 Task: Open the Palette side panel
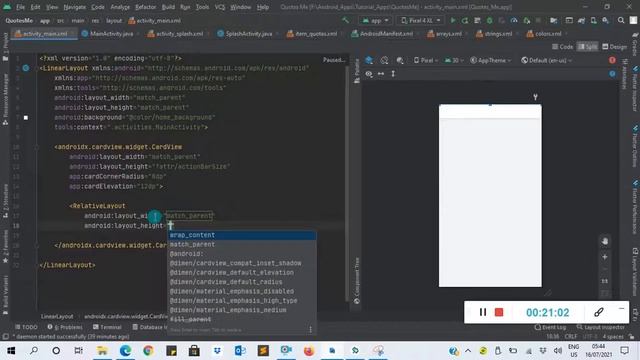357,71
